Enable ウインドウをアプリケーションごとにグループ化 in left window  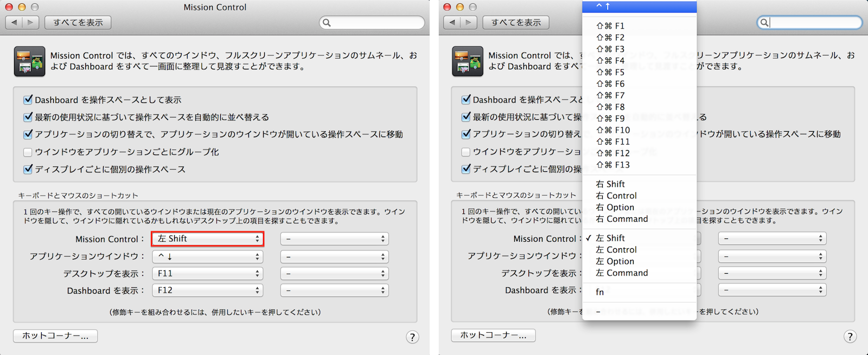tap(28, 152)
